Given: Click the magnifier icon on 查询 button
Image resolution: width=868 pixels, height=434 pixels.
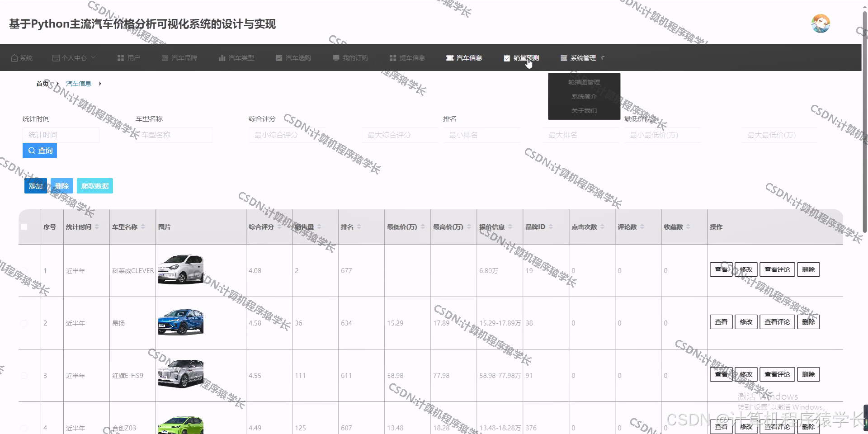Looking at the screenshot, I should point(32,151).
